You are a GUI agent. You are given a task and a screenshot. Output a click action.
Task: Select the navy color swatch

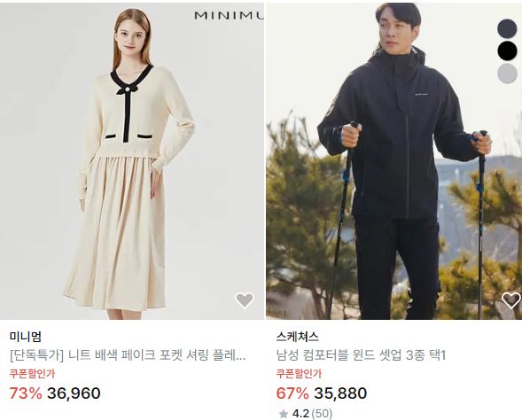507,28
